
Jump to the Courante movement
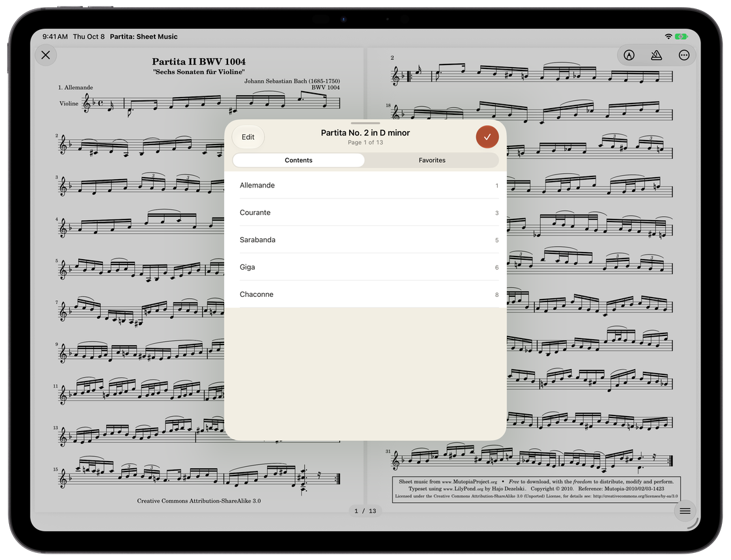click(365, 212)
